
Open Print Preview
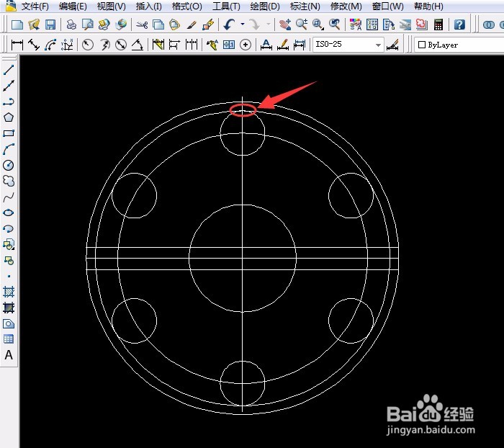pos(87,24)
